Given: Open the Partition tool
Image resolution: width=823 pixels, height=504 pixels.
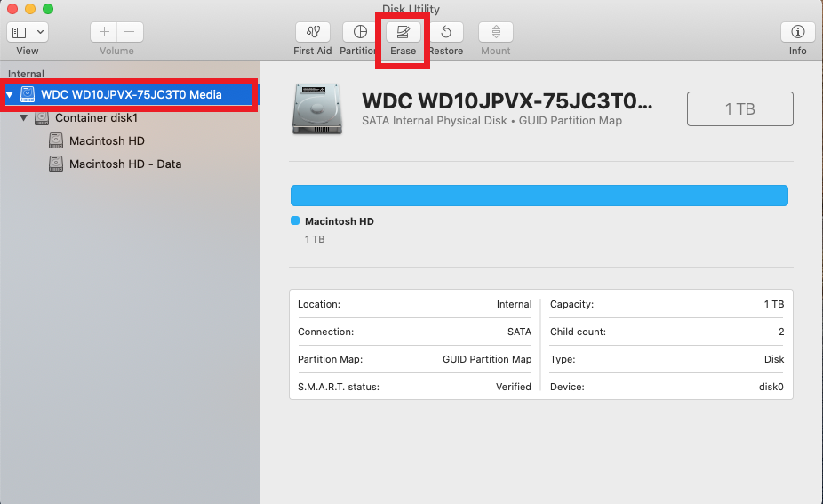Looking at the screenshot, I should [x=360, y=33].
